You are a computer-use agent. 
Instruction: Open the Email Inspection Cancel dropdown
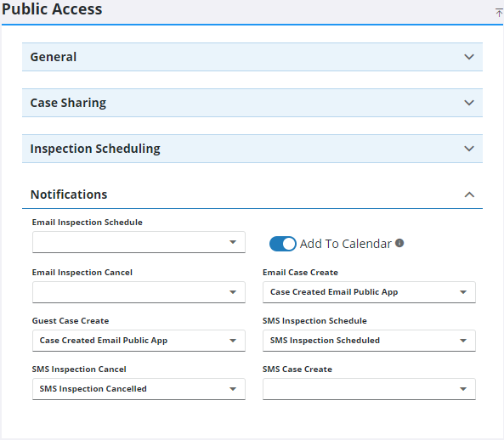point(139,292)
